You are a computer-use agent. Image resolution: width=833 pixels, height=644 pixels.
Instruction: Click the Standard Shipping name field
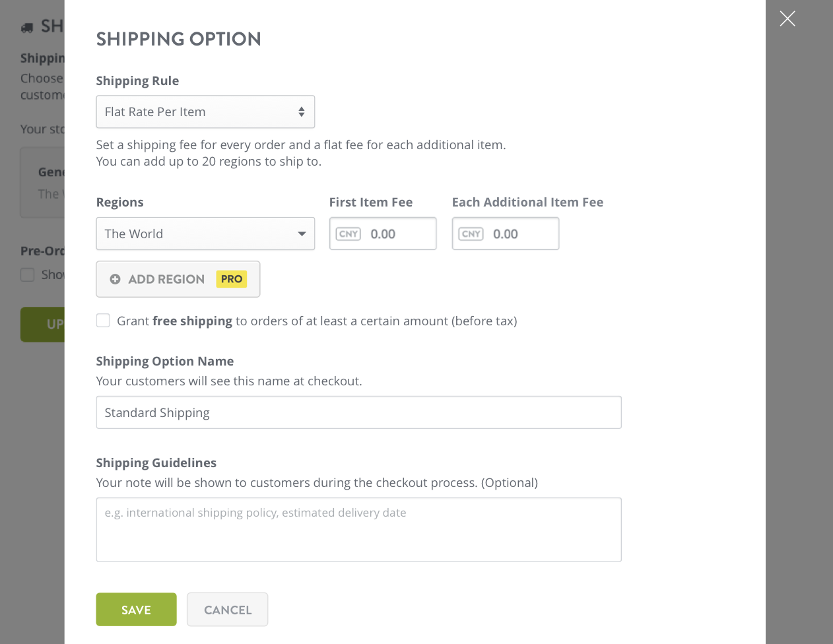coord(359,412)
